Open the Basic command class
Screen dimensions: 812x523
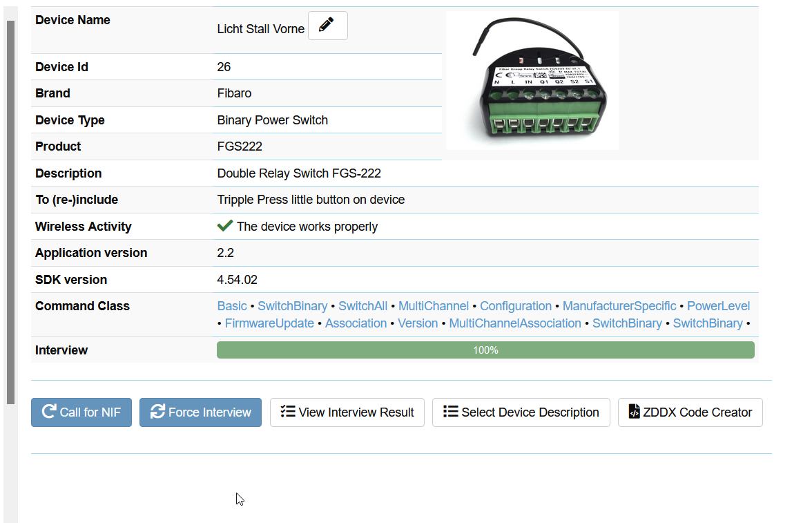232,305
